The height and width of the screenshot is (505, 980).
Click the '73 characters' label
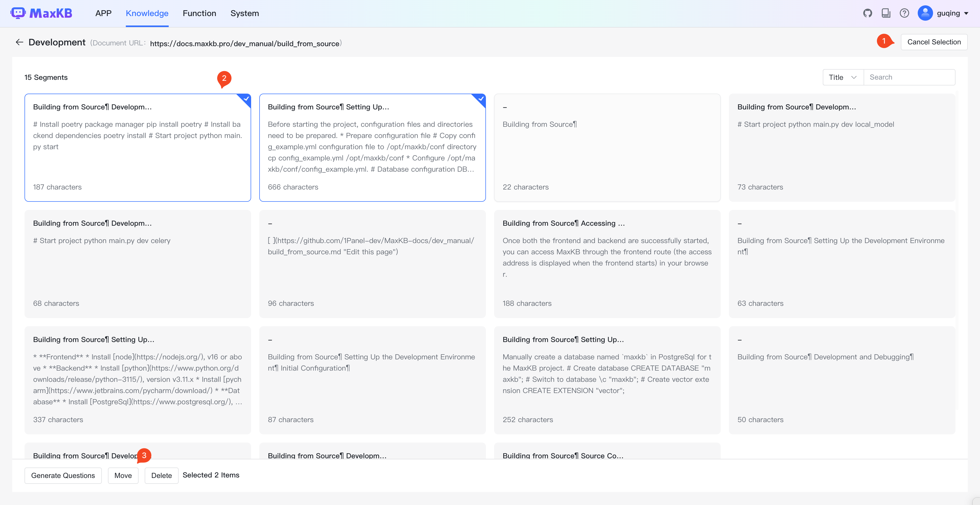(760, 187)
